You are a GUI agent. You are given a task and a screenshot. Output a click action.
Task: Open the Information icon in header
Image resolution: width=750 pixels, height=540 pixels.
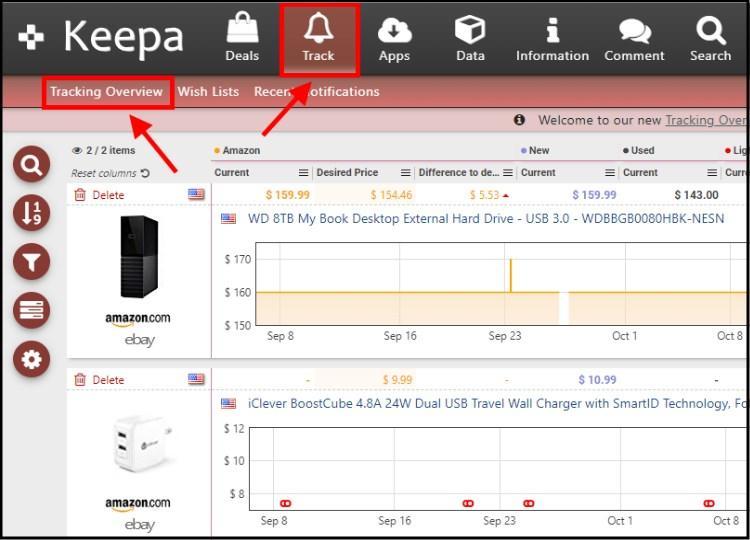[x=552, y=30]
